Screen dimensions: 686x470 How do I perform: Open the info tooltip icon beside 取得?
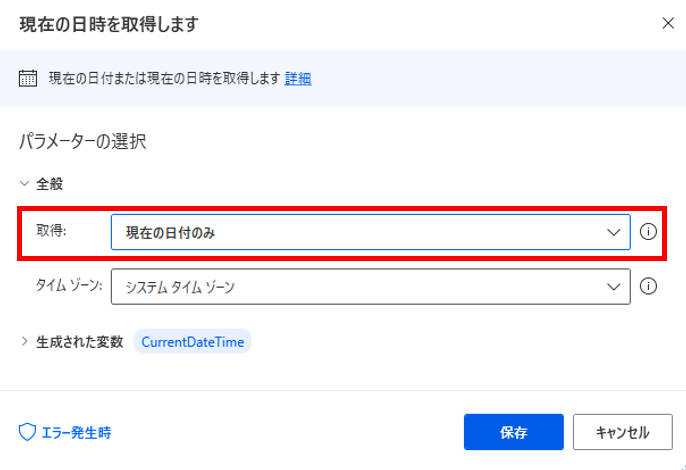tap(648, 232)
